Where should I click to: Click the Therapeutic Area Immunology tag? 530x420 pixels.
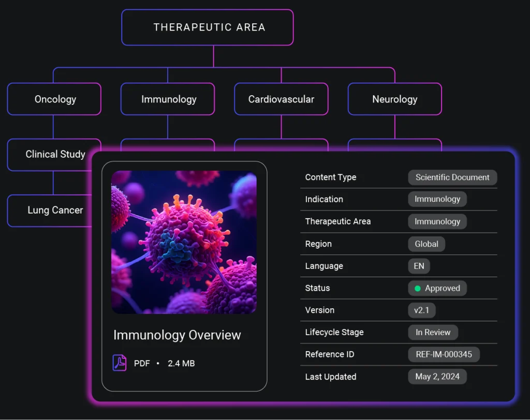click(437, 221)
